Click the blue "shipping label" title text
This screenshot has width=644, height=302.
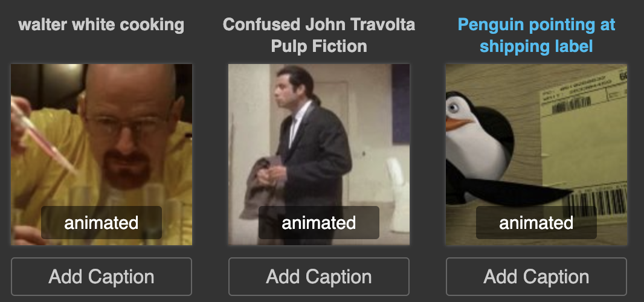536,46
